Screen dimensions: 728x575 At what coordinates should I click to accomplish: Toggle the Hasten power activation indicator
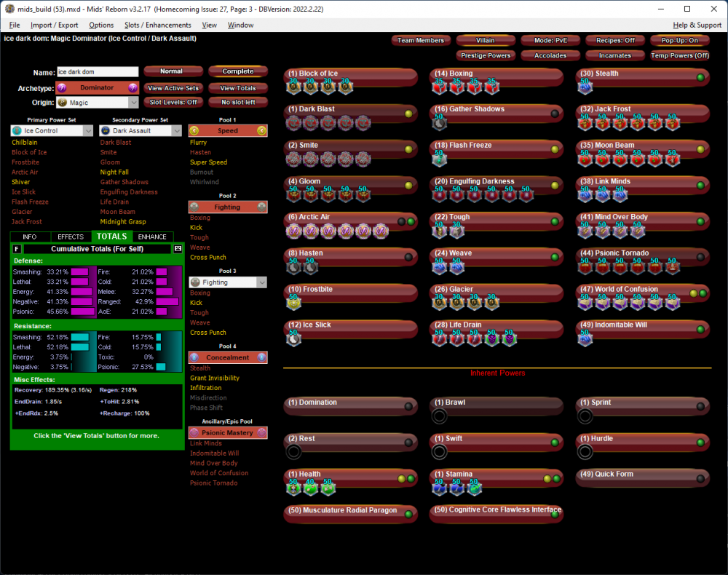pyautogui.click(x=410, y=258)
